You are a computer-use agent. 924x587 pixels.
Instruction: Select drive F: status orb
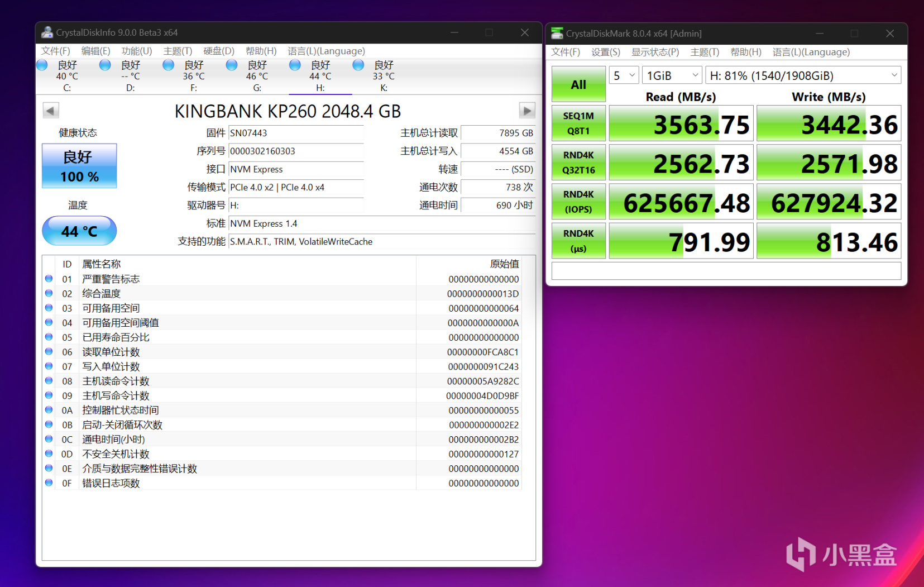point(168,65)
